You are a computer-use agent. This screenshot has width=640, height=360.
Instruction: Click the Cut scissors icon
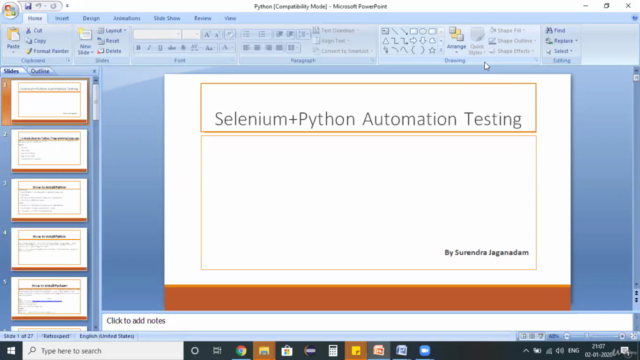point(29,31)
